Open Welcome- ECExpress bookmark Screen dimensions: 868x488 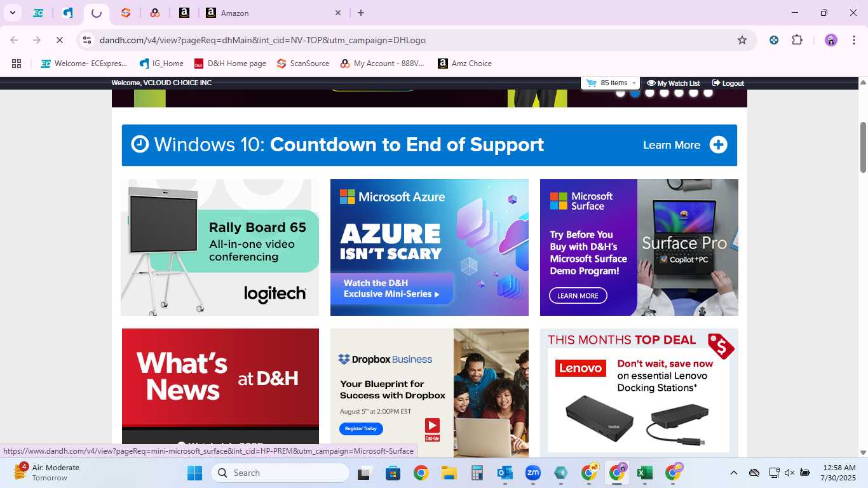coord(84,64)
